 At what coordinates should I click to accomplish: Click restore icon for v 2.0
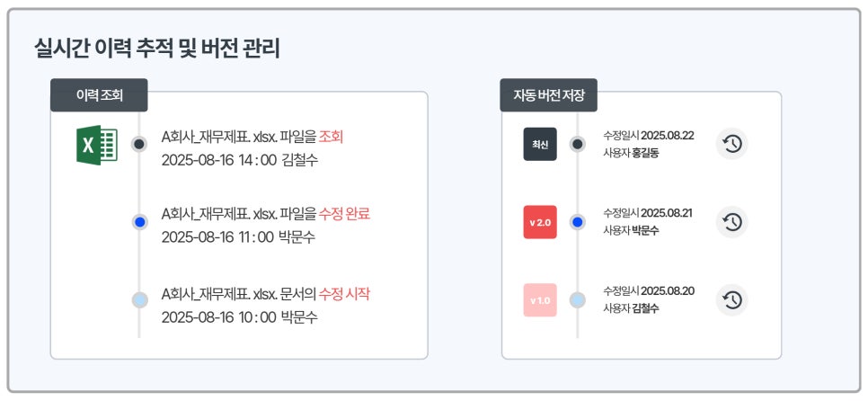point(731,222)
